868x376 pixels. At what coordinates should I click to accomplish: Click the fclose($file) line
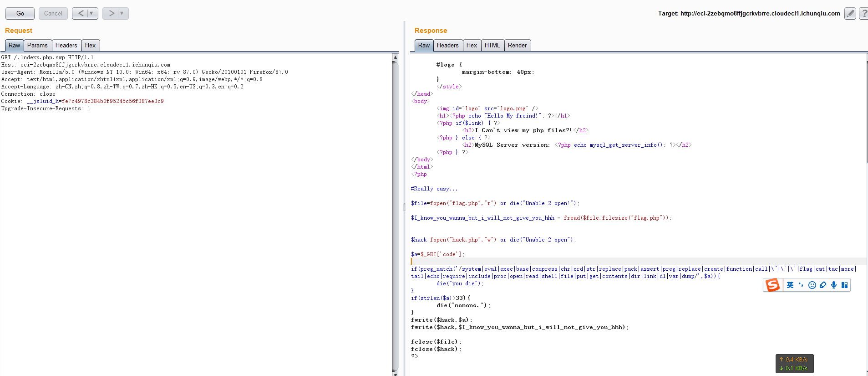pyautogui.click(x=436, y=342)
